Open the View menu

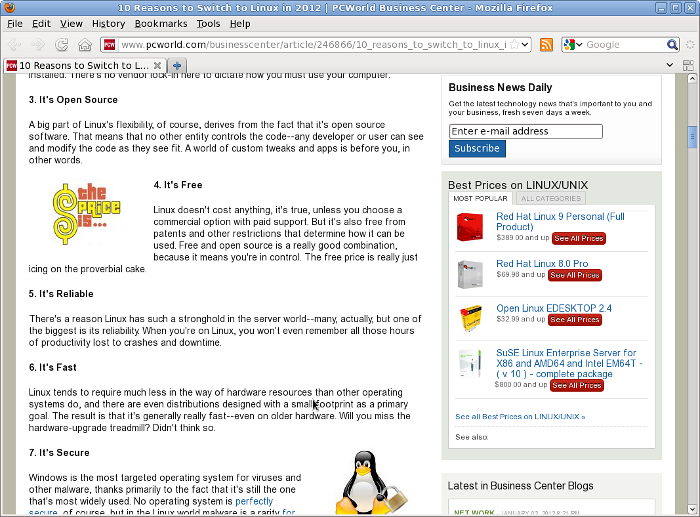coord(71,24)
